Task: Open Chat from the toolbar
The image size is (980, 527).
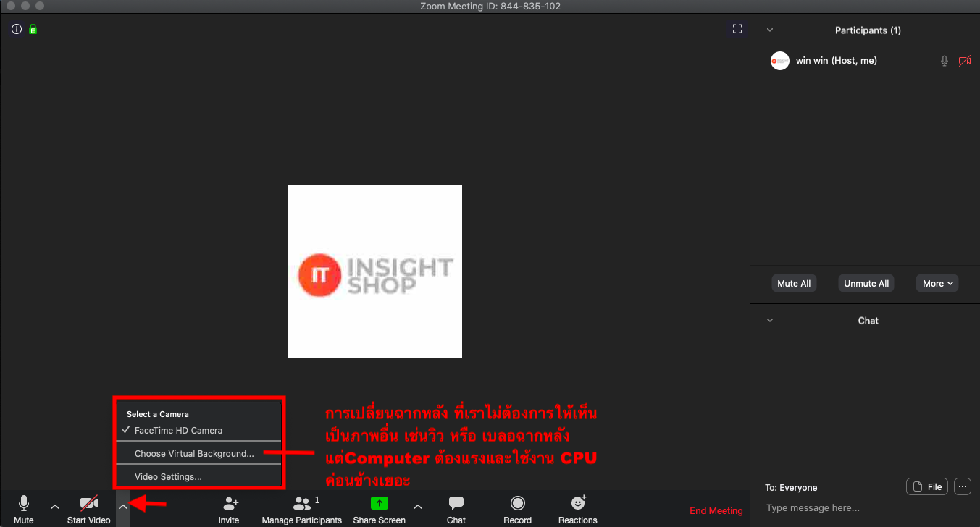Action: [456, 510]
